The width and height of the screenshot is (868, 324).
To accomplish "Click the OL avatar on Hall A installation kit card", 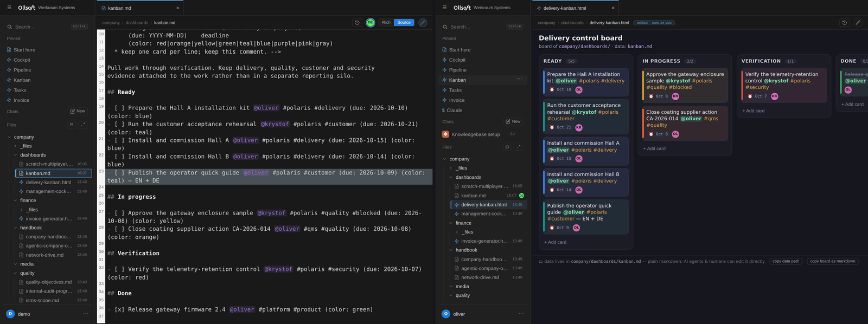I will coord(579,90).
